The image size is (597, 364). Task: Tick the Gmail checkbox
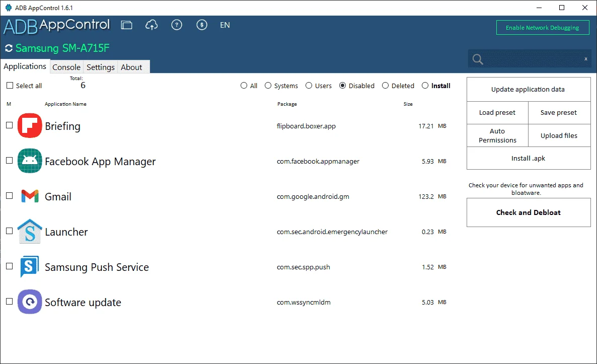(10, 196)
